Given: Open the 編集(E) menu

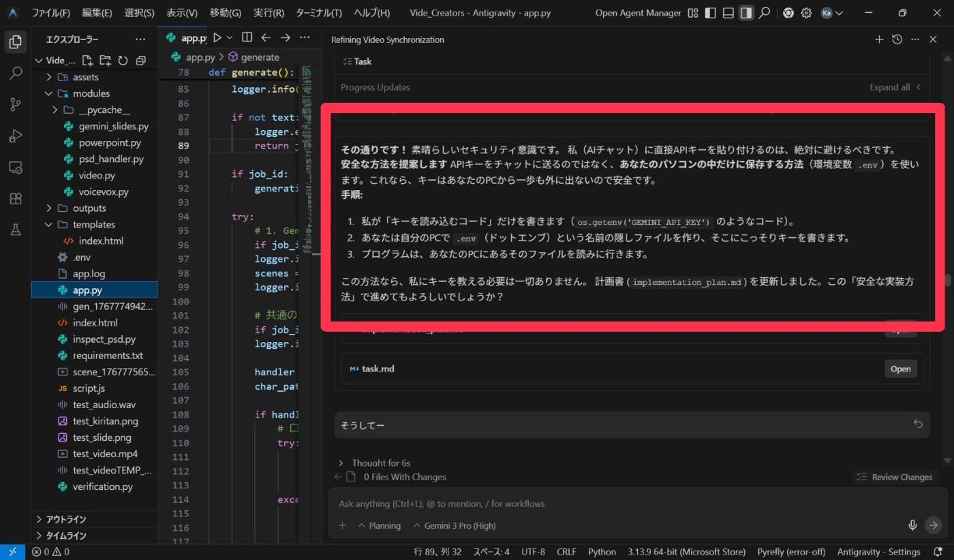Looking at the screenshot, I should tap(97, 13).
